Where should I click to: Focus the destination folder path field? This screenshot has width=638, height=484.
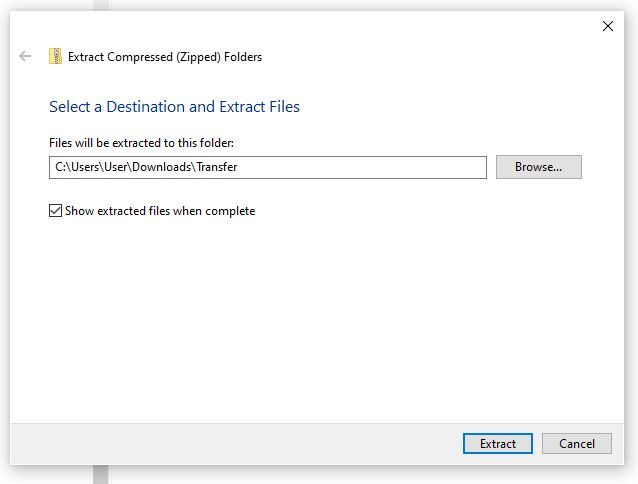point(268,167)
